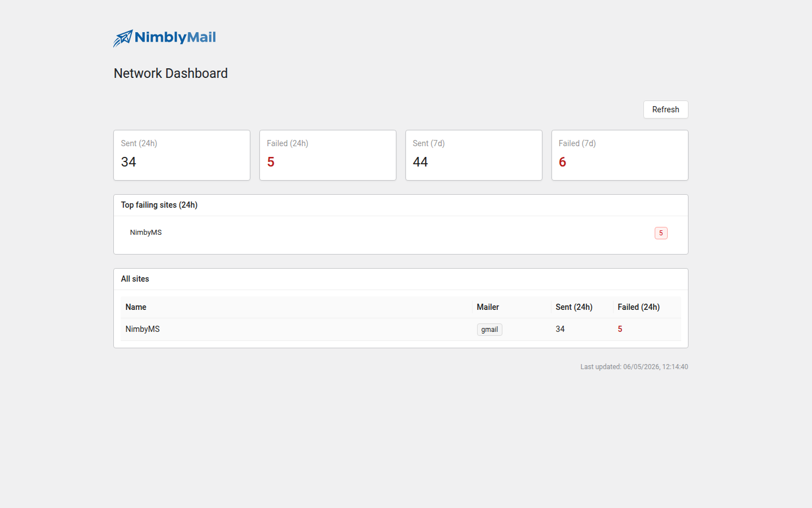This screenshot has width=812, height=508.
Task: Open the Failed (7d) stat card
Action: (620, 155)
